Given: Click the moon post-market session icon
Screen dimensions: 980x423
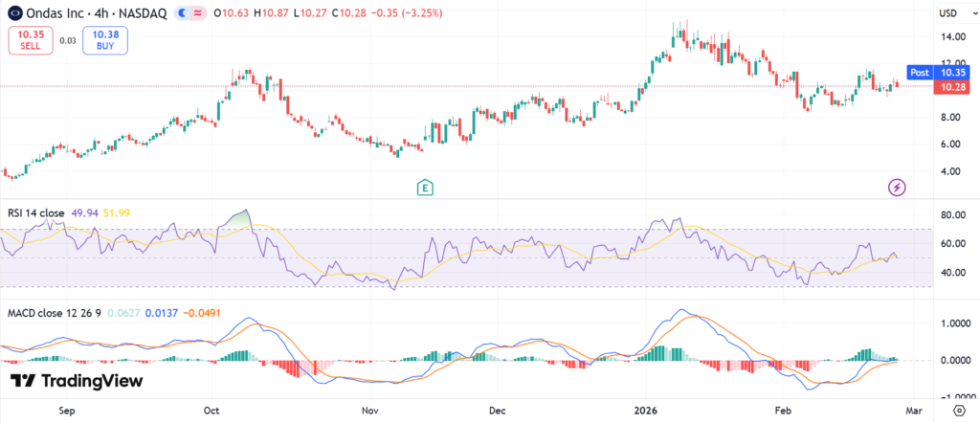Looking at the screenshot, I should pos(181,12).
